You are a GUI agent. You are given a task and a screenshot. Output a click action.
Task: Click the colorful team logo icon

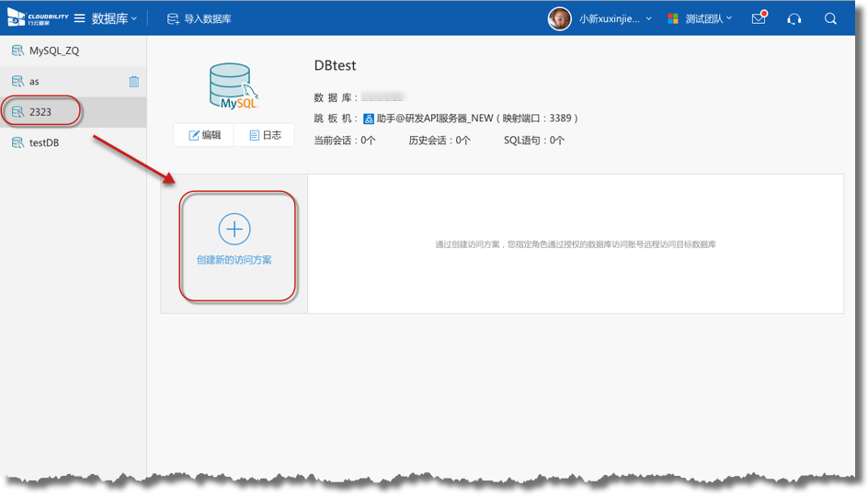pyautogui.click(x=673, y=18)
